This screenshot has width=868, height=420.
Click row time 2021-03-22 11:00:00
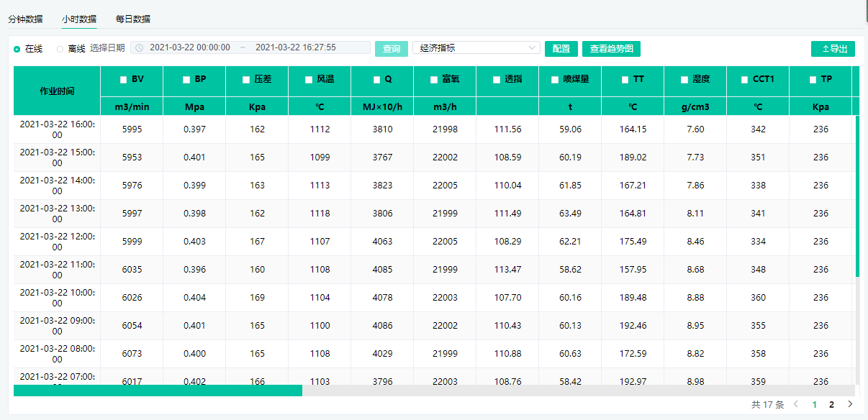[x=57, y=270]
